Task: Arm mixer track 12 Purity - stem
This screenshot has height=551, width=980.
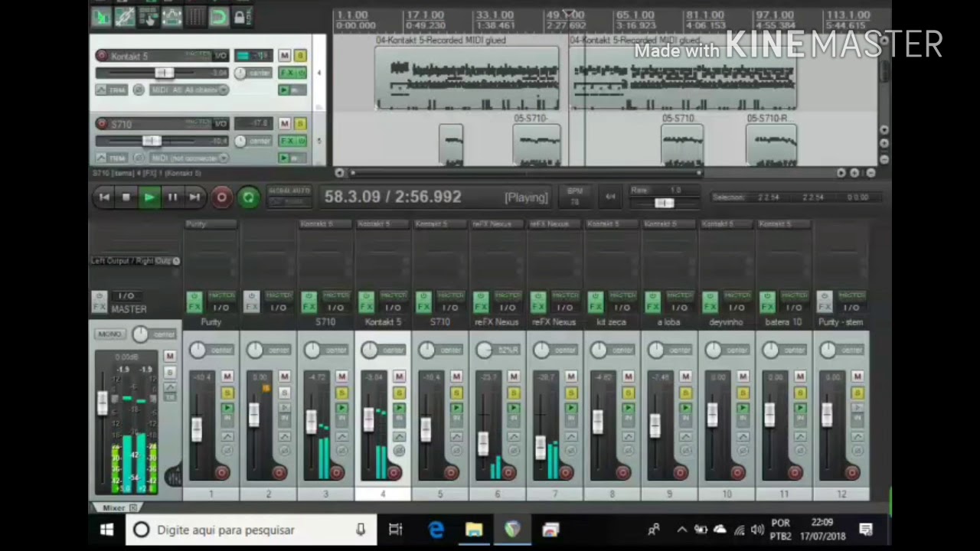Action: click(852, 472)
